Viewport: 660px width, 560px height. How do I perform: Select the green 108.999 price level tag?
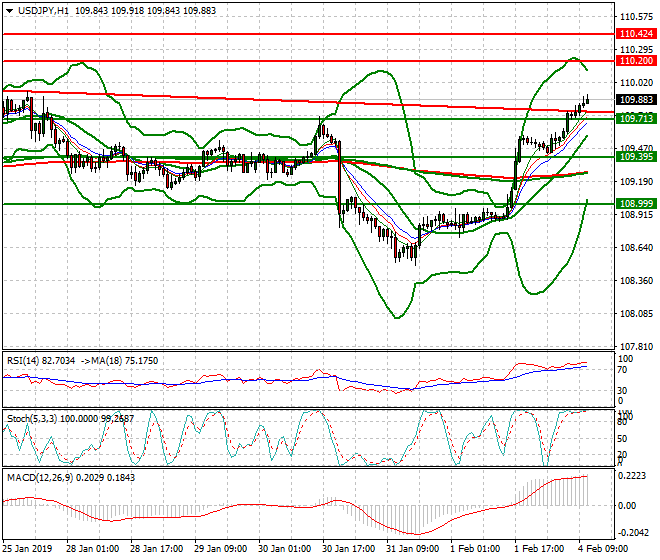tap(636, 203)
